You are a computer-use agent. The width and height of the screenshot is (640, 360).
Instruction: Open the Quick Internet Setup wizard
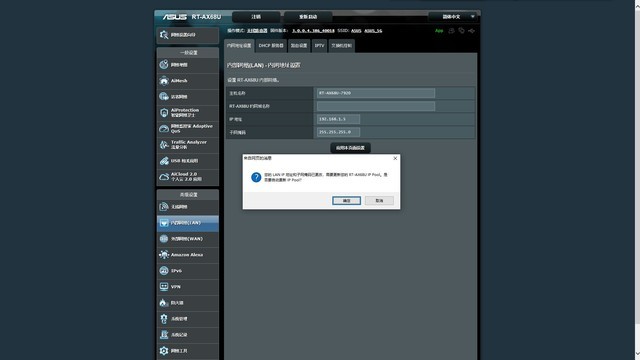(x=187, y=35)
